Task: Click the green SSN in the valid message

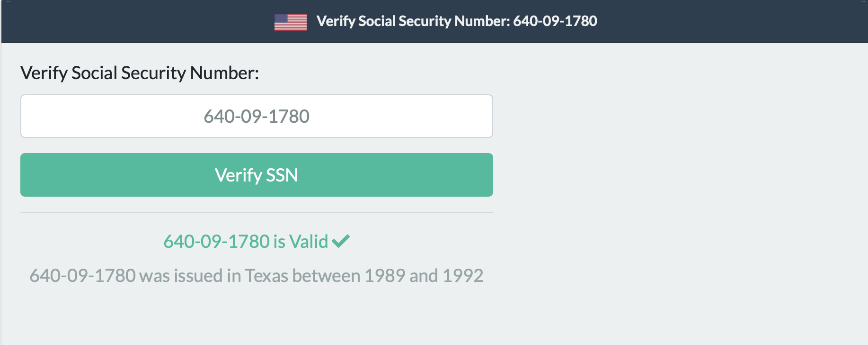Action: (216, 242)
